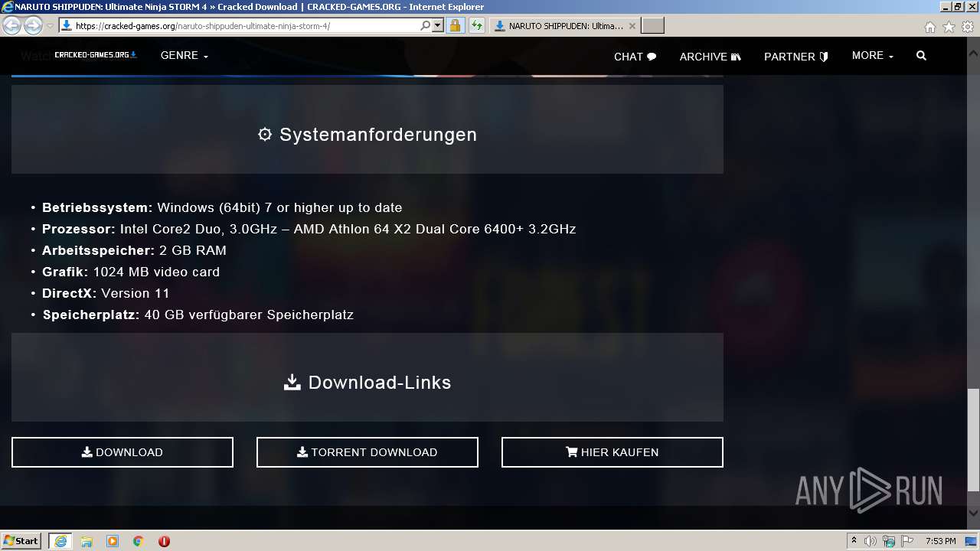Screen dimensions: 980x551
Task: Open Windows Explorer folder in taskbar
Action: click(x=87, y=541)
